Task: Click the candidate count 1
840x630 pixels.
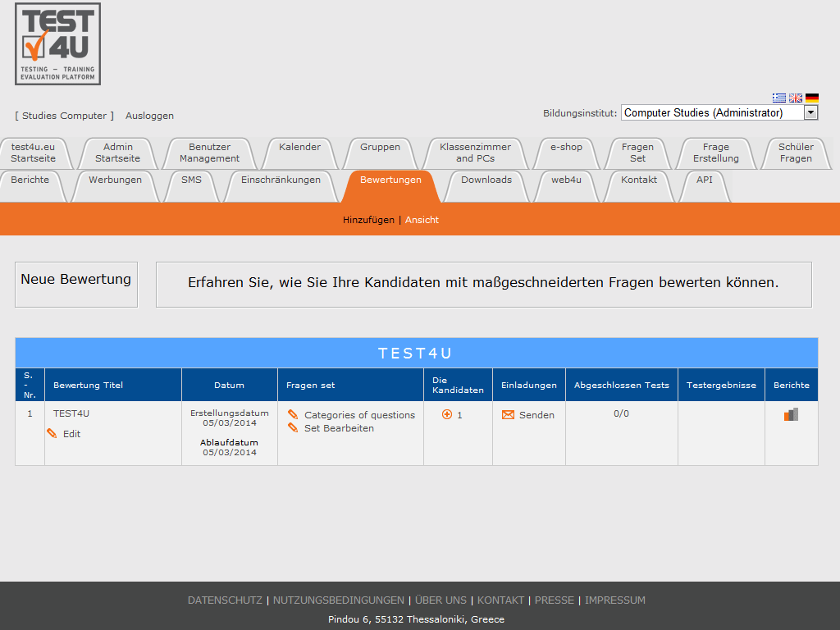Action: [459, 415]
